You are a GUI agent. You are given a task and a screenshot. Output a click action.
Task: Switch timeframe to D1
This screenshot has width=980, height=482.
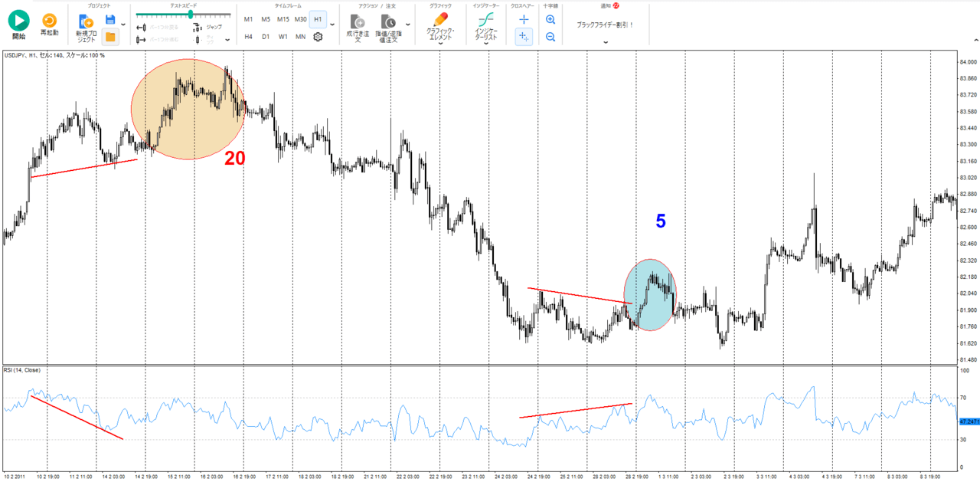point(266,36)
